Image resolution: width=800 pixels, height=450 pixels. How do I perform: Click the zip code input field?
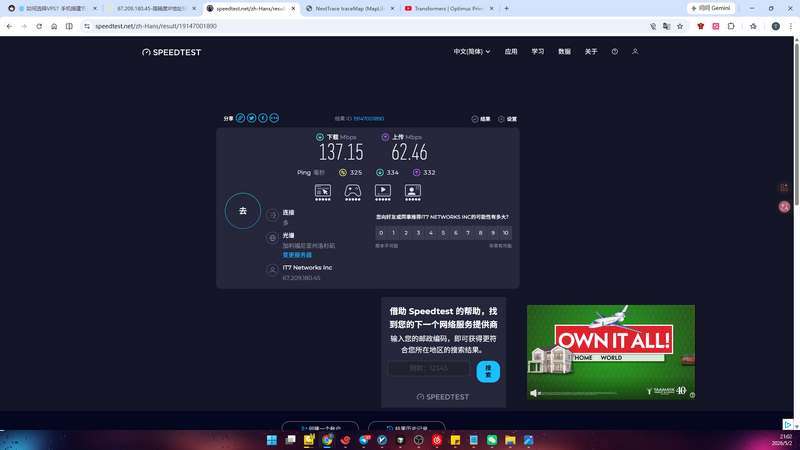(x=429, y=368)
